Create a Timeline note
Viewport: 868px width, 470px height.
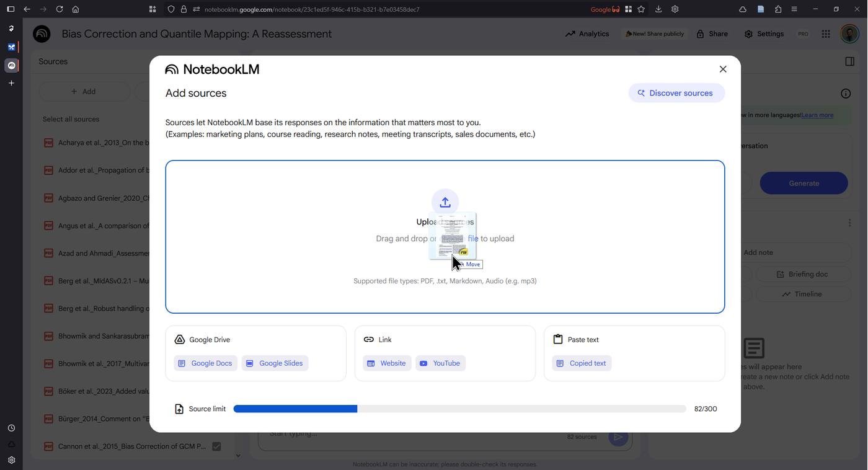pos(804,294)
